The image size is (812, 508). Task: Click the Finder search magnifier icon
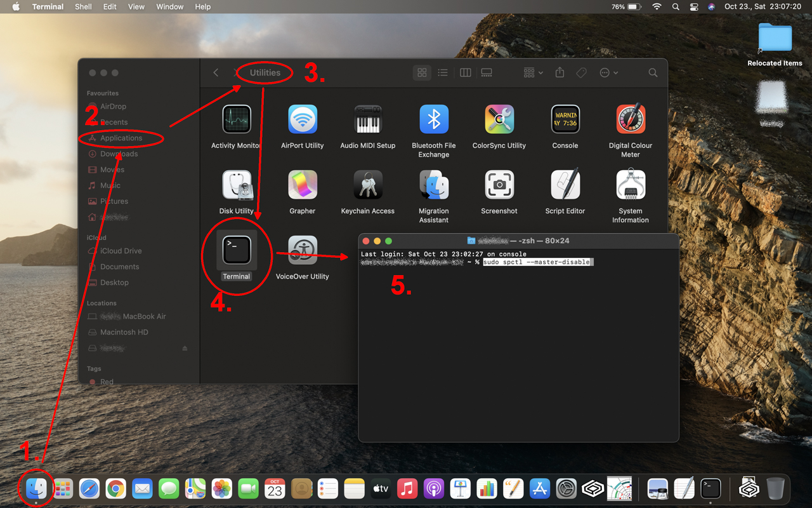click(x=653, y=73)
